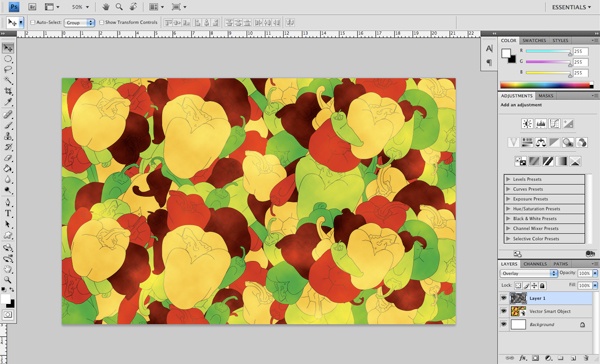Click the color spectrum ramp
The image size is (600, 364).
click(x=546, y=85)
